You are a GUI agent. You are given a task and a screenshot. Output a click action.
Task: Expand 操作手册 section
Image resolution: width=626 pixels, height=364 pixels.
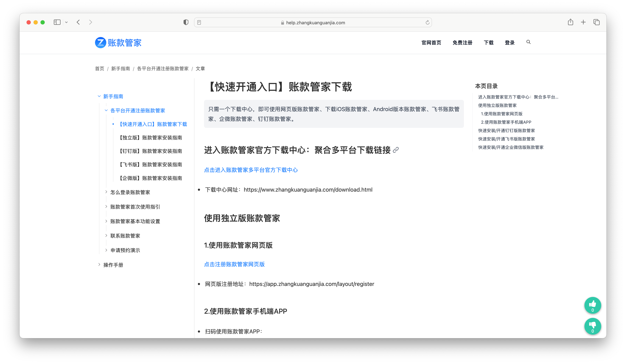99,265
